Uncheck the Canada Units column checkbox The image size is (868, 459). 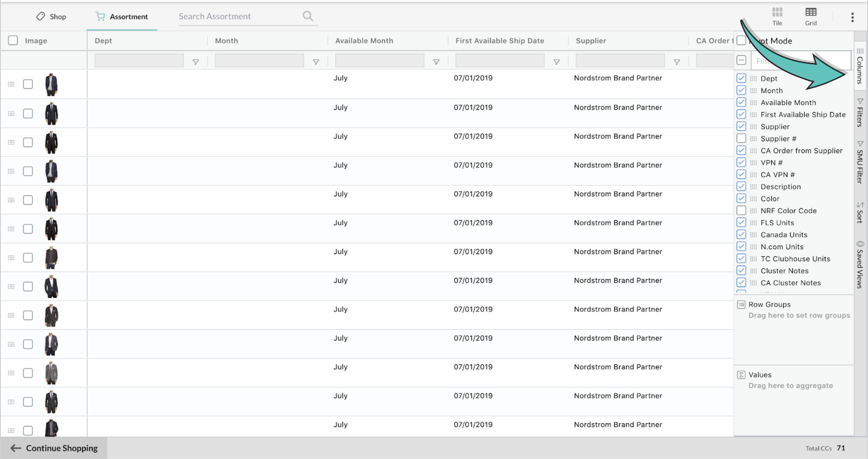(741, 234)
